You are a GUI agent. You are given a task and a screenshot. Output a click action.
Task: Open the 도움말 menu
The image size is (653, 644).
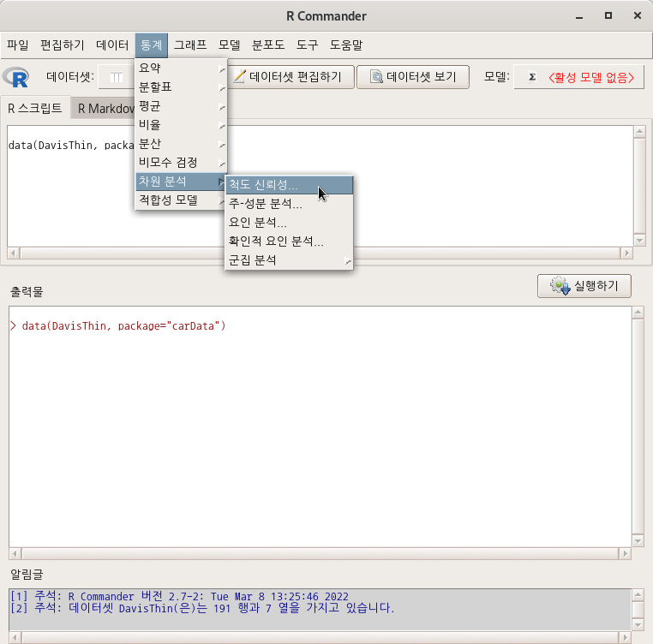pyautogui.click(x=346, y=45)
